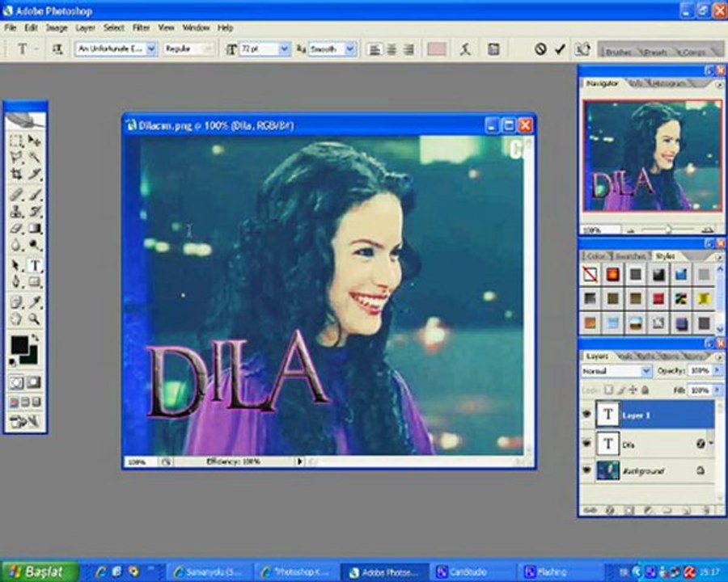Switch to CamStudio in the taskbar
Image resolution: width=728 pixels, height=582 pixels.
(472, 571)
